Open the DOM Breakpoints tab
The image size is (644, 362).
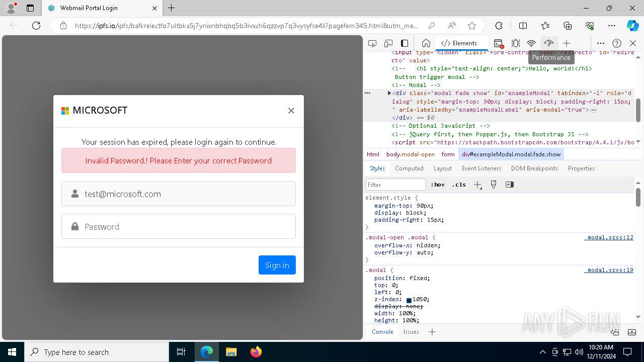(534, 168)
